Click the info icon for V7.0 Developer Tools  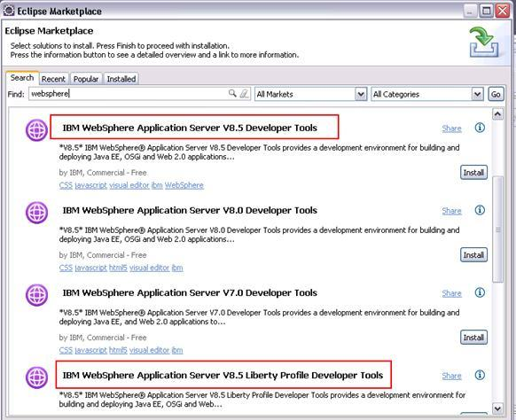(x=480, y=292)
